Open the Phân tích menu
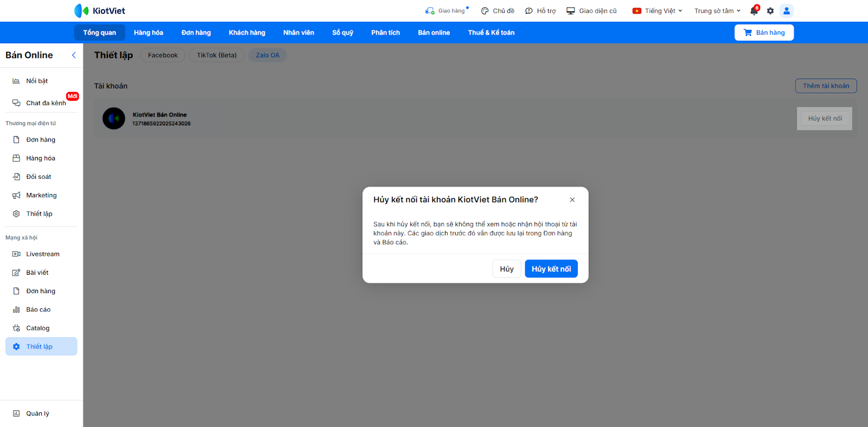Image resolution: width=868 pixels, height=427 pixels. (386, 33)
